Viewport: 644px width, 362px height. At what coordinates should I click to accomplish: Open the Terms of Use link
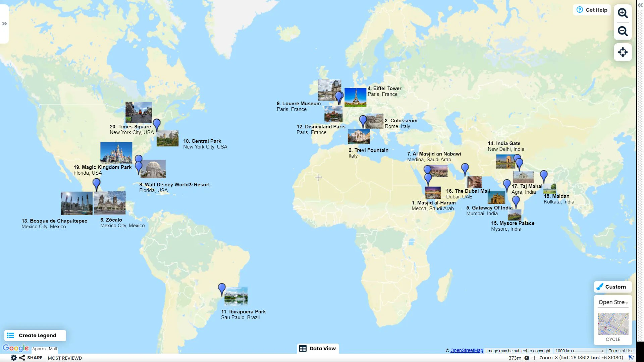tap(621, 350)
